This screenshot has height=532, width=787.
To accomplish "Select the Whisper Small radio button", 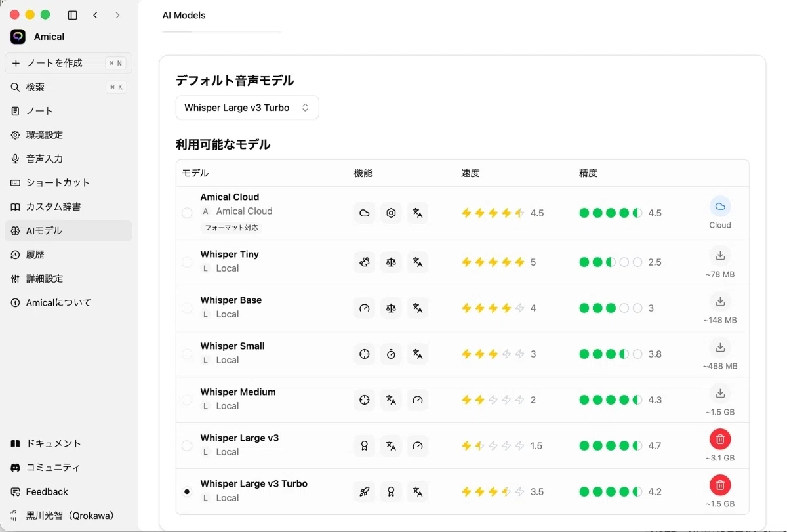I will coord(187,354).
